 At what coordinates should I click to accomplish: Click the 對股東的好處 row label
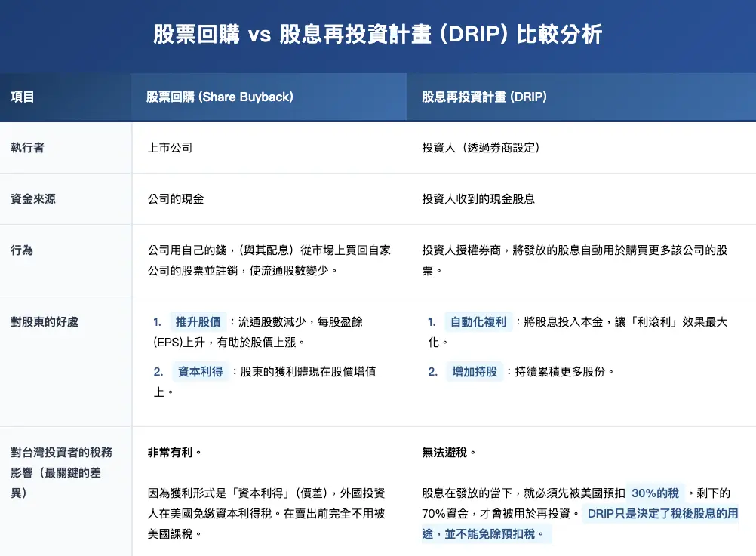(45, 321)
